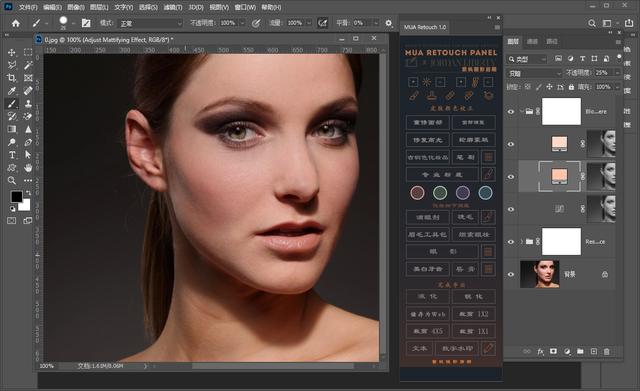Open the brush settings panel icon
Image resolution: width=640 pixels, height=391 pixels.
point(86,23)
